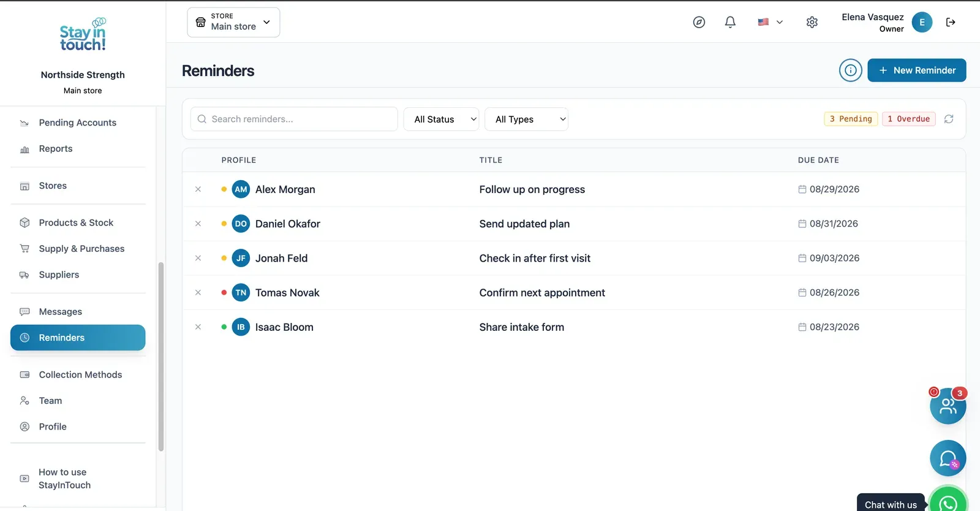The height and width of the screenshot is (511, 980).
Task: Click the sidebar scrollbar
Action: (161, 357)
